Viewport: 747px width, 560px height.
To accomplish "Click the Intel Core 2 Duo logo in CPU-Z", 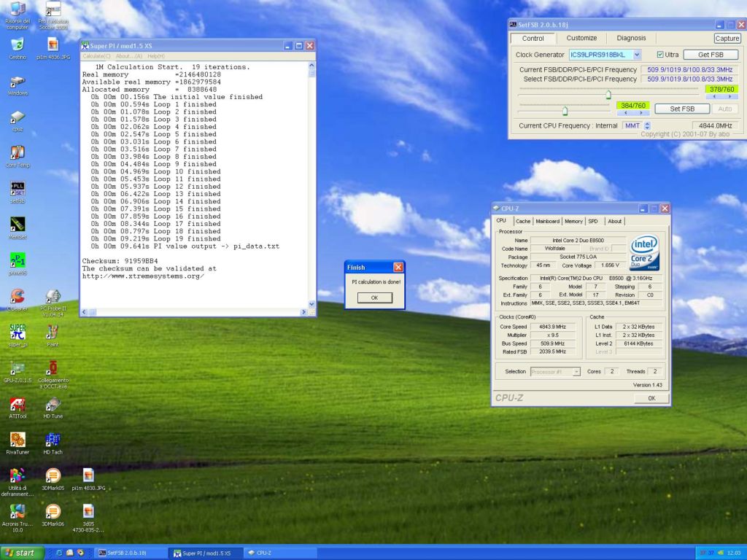I will click(x=645, y=252).
